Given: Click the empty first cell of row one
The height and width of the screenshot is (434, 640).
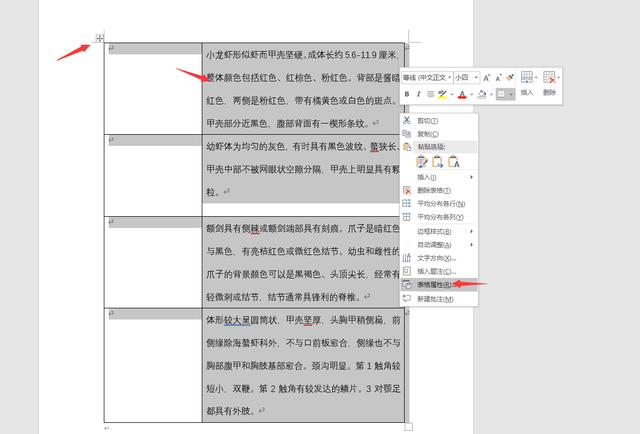Looking at the screenshot, I should tap(153, 89).
